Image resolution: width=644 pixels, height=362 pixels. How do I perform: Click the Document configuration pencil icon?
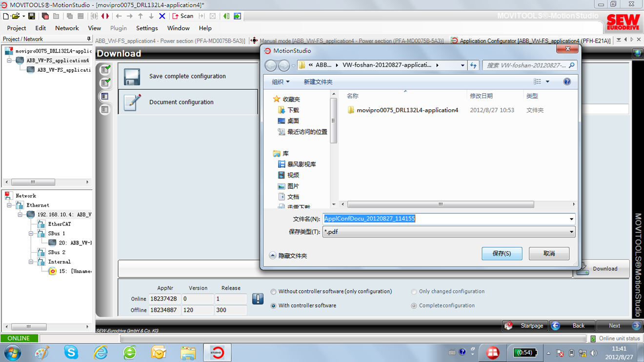pos(132,102)
